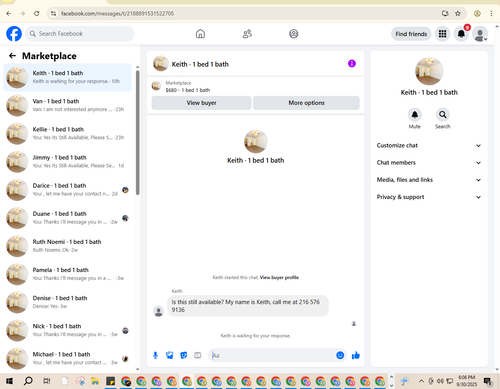Click the choose GIF icon
The width and height of the screenshot is (500, 389).
(198, 355)
